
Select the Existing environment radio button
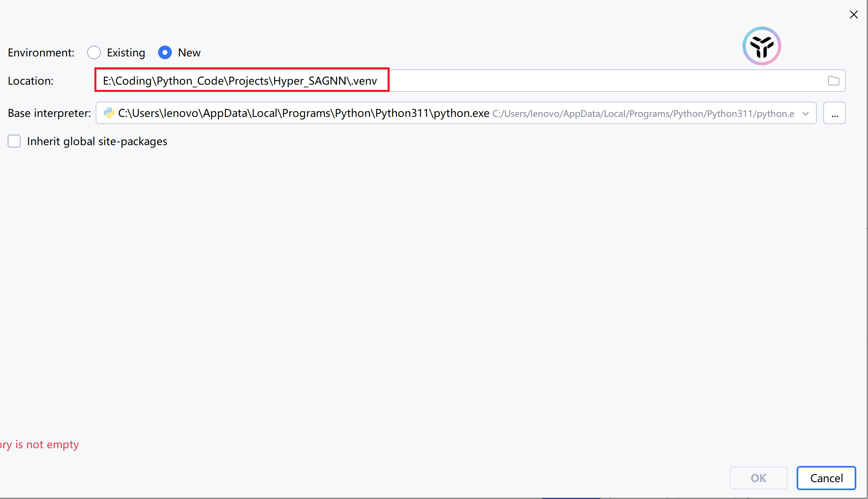[94, 52]
